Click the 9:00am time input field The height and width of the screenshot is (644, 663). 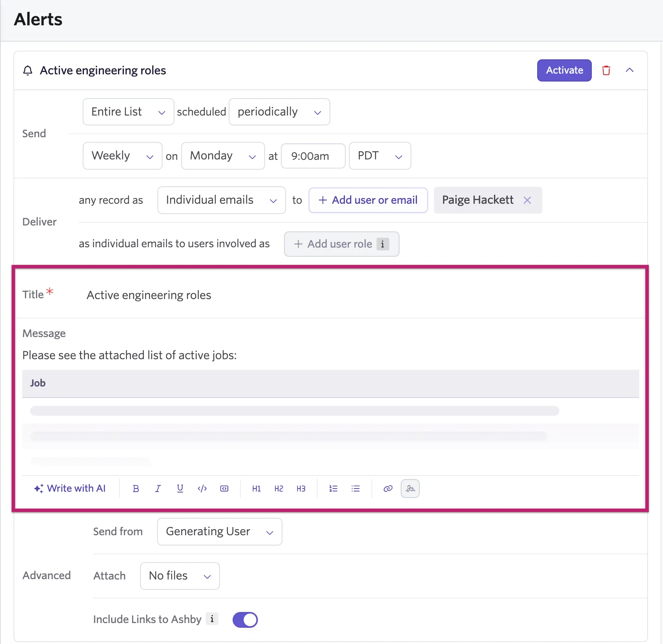(x=313, y=156)
